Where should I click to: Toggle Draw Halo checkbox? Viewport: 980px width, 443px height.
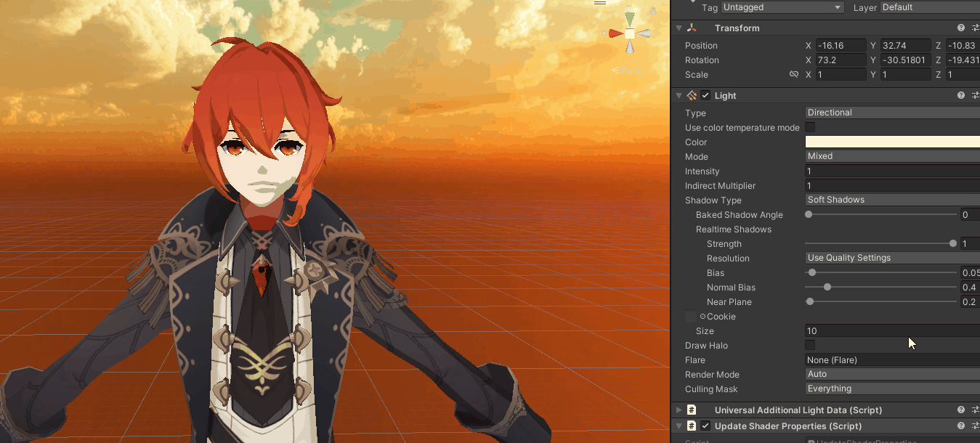click(x=810, y=345)
